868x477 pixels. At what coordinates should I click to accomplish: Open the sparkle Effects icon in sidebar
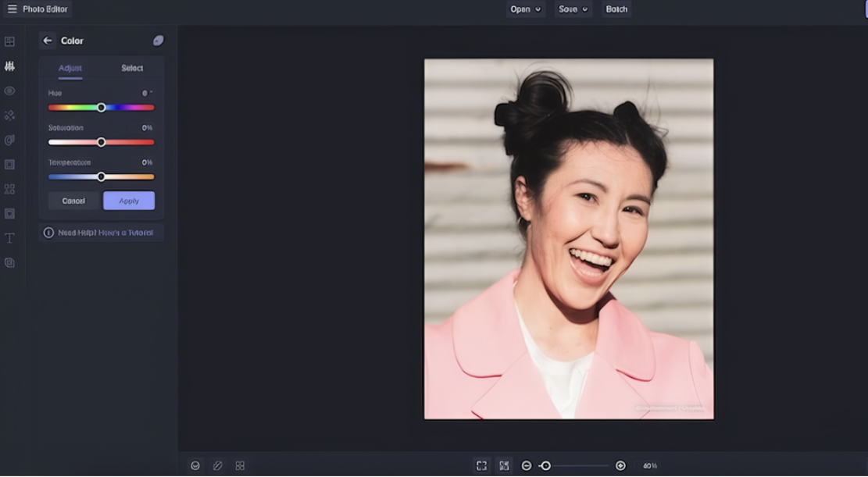pyautogui.click(x=9, y=115)
